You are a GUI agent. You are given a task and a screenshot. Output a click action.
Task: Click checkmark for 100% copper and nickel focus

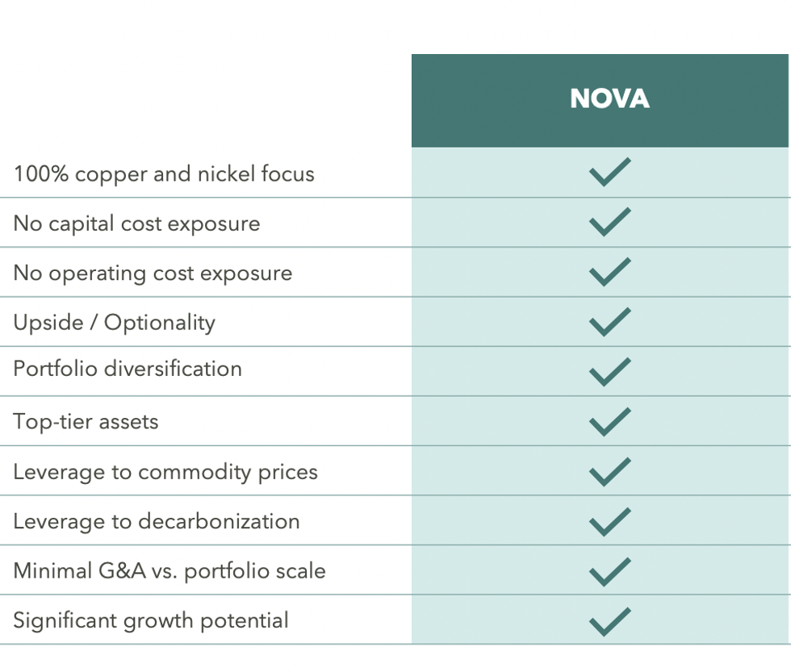pos(609,173)
